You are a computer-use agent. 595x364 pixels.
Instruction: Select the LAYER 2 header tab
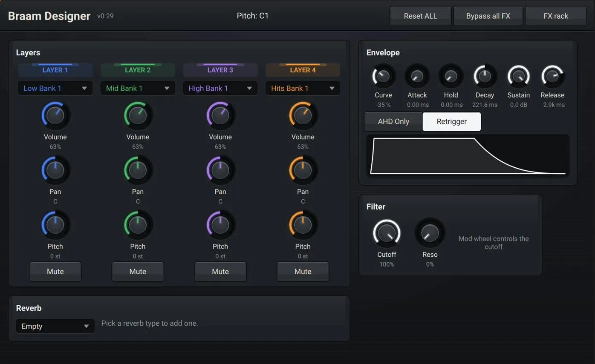(x=138, y=70)
